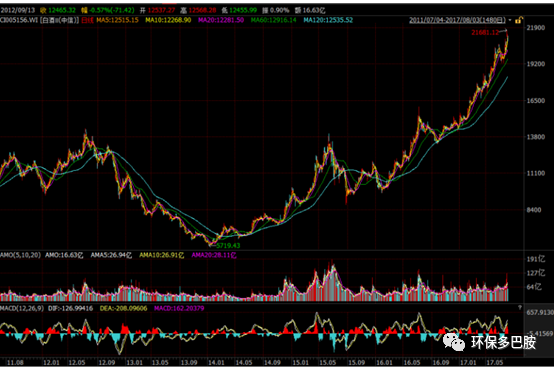Click the CI005156.WI ticker name
The image size is (554, 368).
coord(19,20)
